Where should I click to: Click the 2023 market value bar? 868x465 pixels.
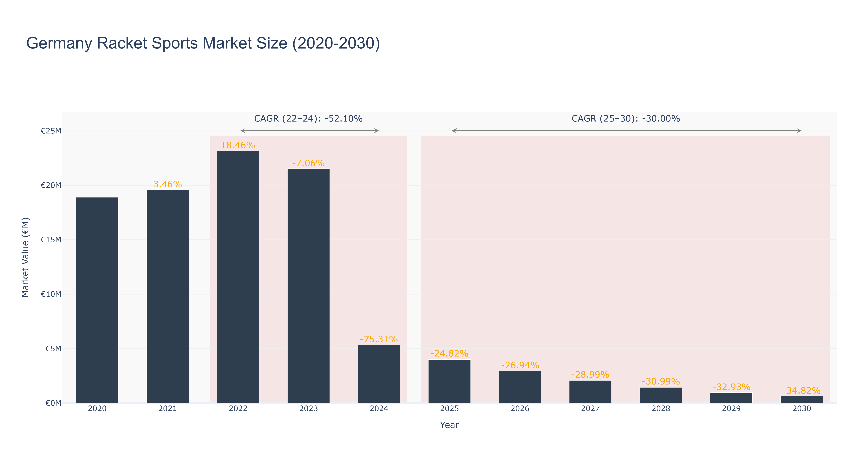pyautogui.click(x=308, y=286)
